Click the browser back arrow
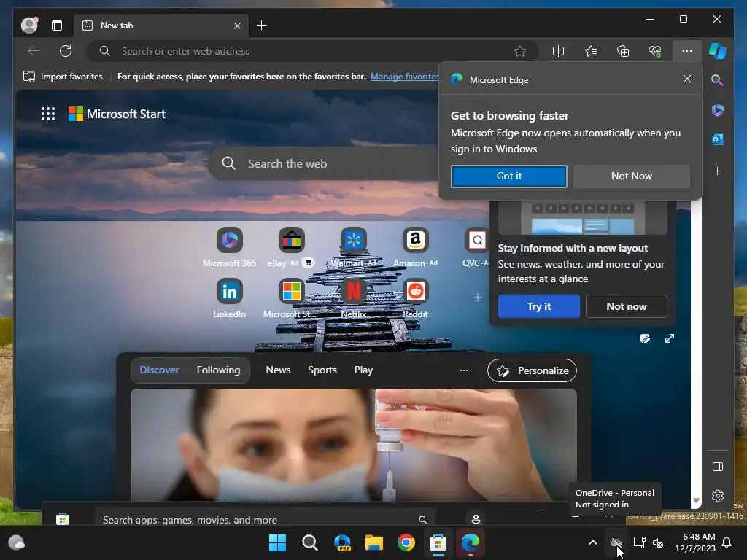The width and height of the screenshot is (747, 560). coord(34,51)
